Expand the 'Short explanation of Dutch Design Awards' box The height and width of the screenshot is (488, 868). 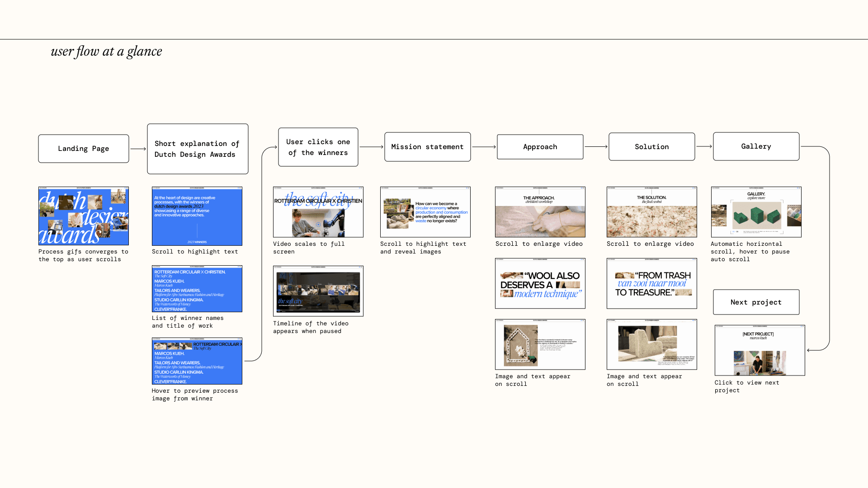[x=198, y=149]
